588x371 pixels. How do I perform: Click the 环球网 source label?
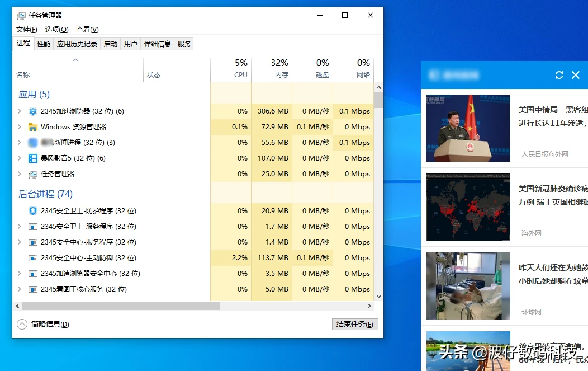(x=532, y=312)
